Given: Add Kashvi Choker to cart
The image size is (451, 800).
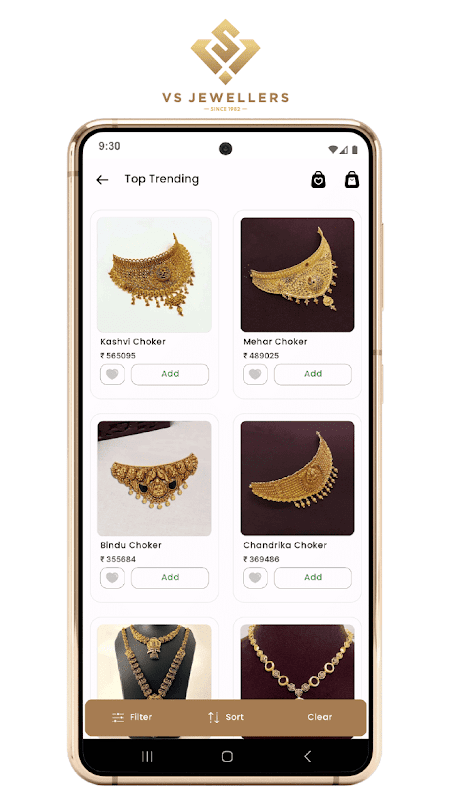Looking at the screenshot, I should click(170, 374).
